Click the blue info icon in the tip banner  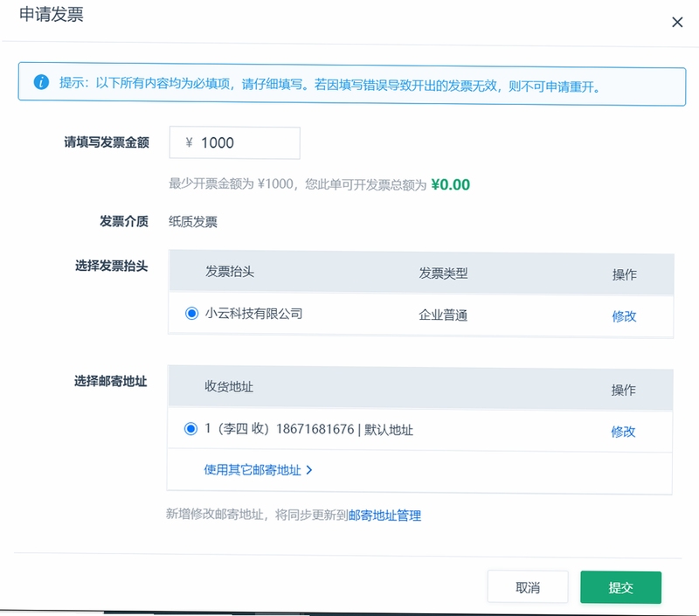pyautogui.click(x=41, y=82)
